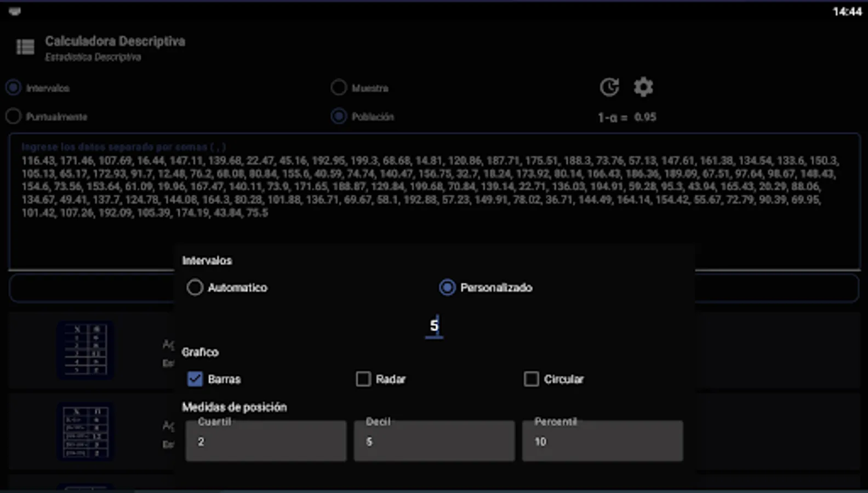The height and width of the screenshot is (493, 868).
Task: Check the Radar chart checkbox
Action: tap(363, 379)
